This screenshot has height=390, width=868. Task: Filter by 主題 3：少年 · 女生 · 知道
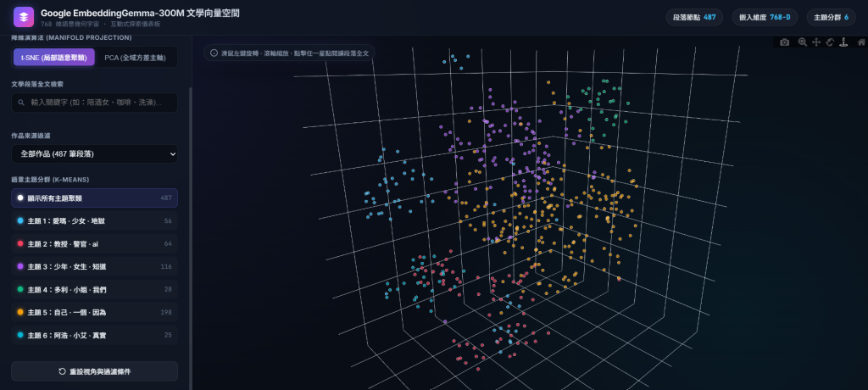(94, 266)
